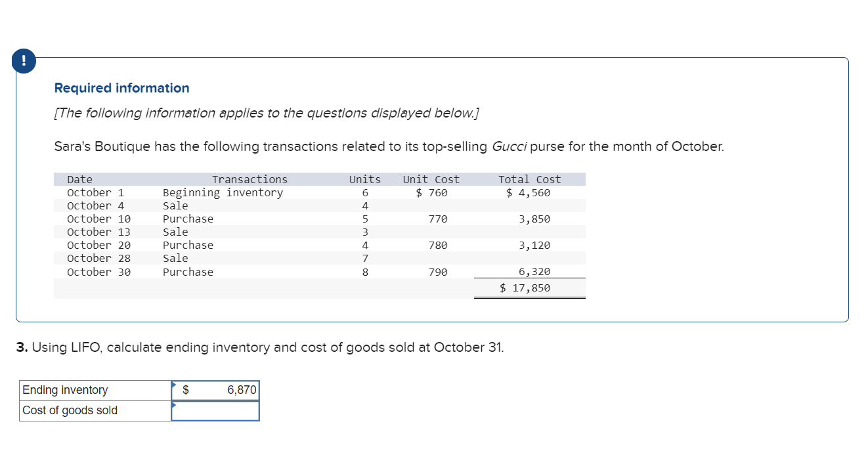The height and width of the screenshot is (451, 868).
Task: Click the Date column header
Action: click(x=79, y=179)
